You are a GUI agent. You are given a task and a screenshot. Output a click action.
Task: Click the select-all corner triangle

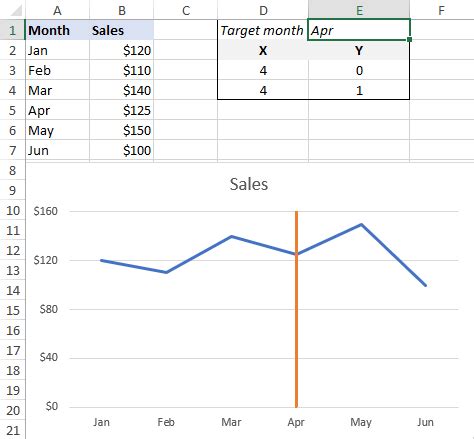[16, 10]
